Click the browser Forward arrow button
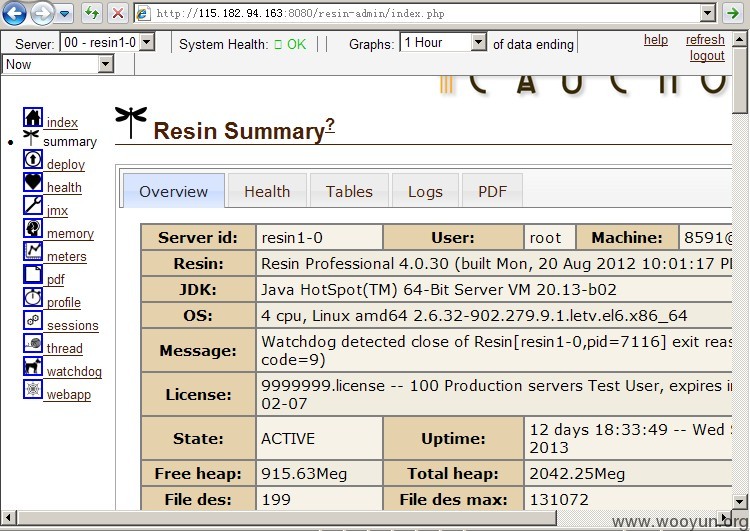The image size is (750, 531). pyautogui.click(x=42, y=13)
